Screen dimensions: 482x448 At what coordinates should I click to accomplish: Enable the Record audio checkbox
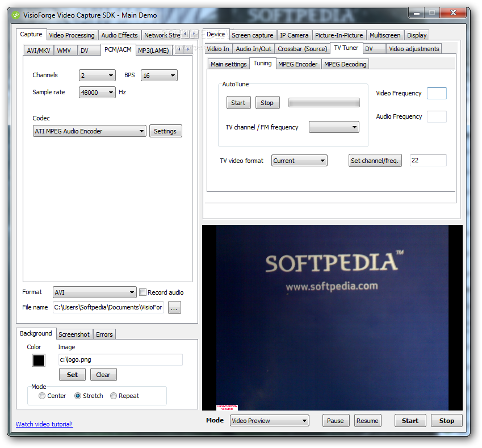(x=142, y=292)
